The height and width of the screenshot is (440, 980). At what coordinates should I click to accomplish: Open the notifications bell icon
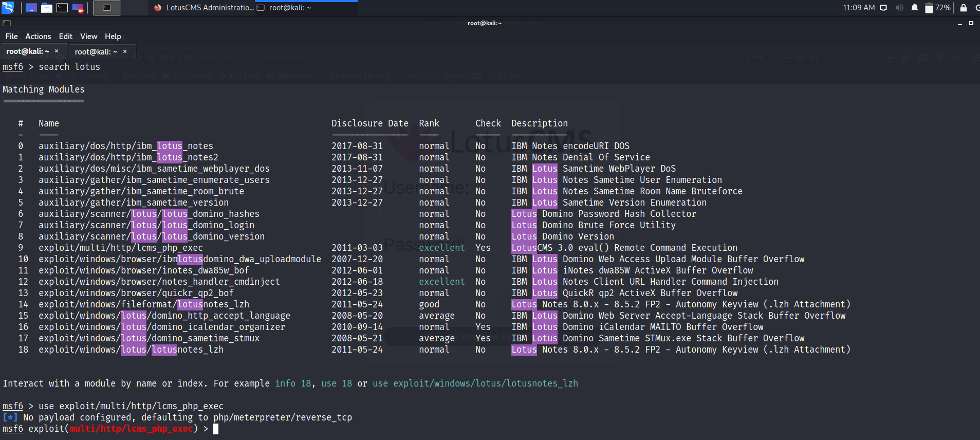coord(915,8)
